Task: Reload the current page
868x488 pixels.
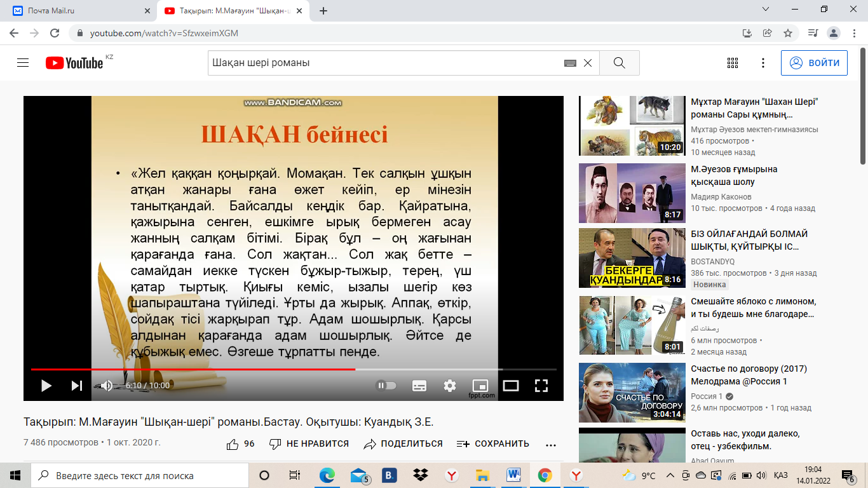Action: tap(55, 33)
